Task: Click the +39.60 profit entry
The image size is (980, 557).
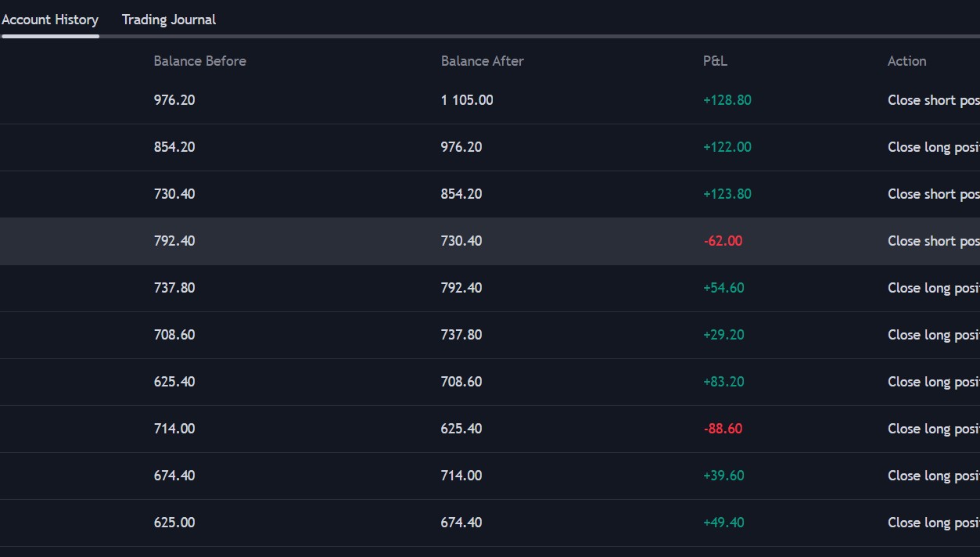Action: (723, 476)
